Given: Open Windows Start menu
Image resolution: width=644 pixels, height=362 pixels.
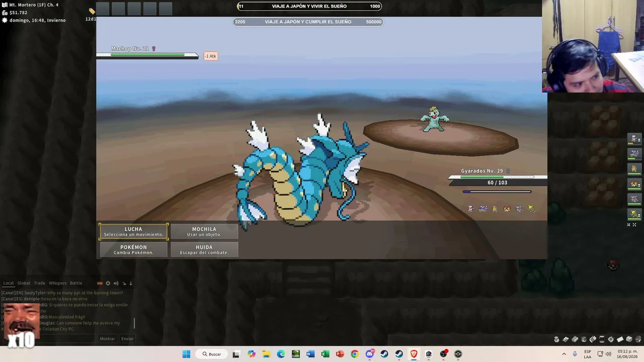Looking at the screenshot, I should [186, 354].
